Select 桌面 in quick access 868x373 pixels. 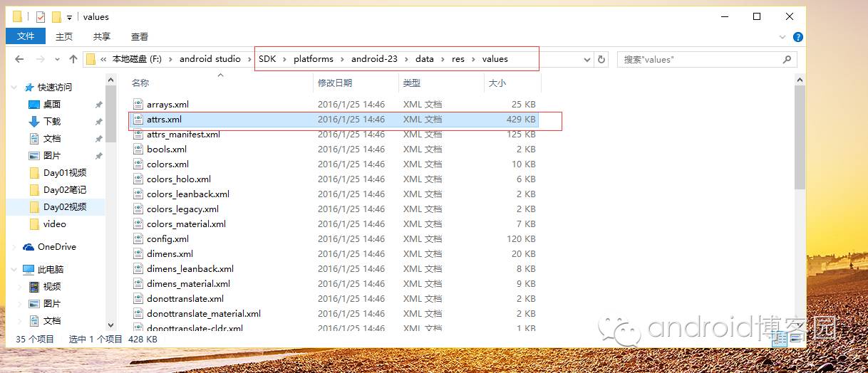tap(52, 104)
